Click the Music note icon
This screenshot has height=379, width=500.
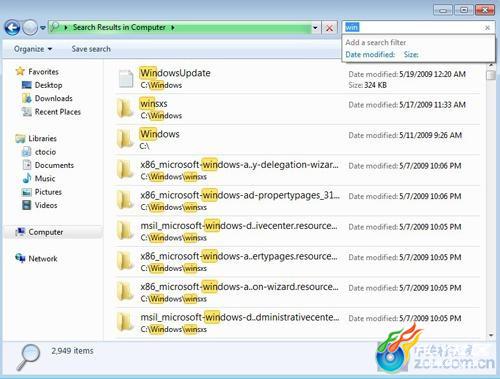click(x=27, y=178)
